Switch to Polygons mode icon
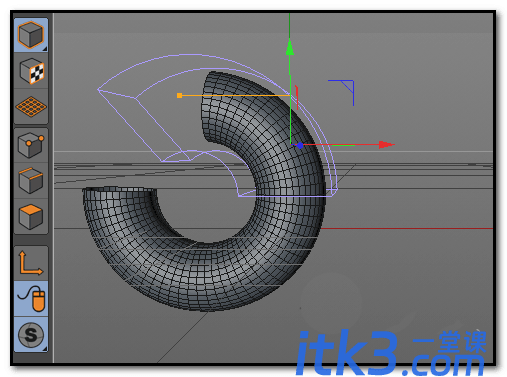 tap(31, 217)
